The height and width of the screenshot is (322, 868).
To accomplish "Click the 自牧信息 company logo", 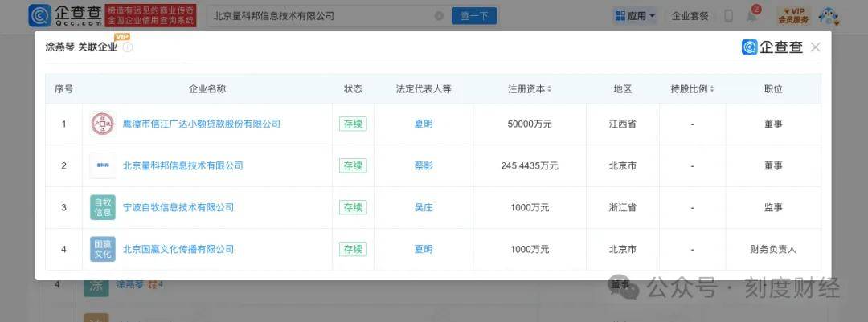I will coord(103,207).
